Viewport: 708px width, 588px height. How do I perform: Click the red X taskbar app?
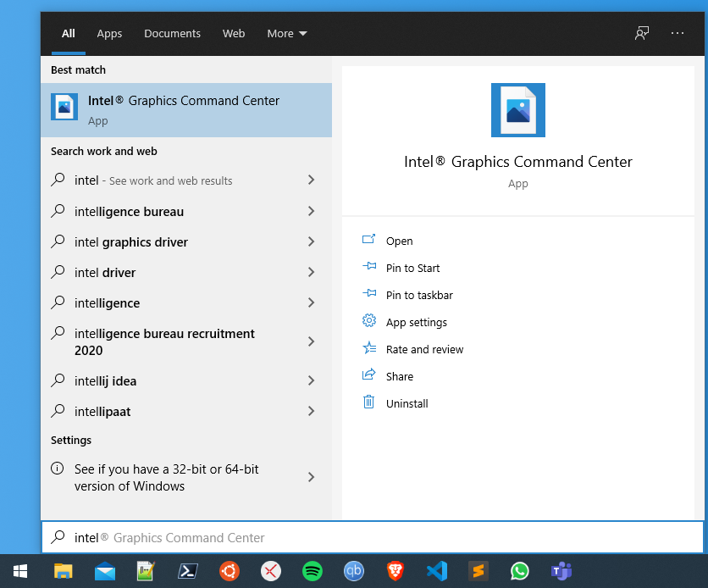[271, 571]
